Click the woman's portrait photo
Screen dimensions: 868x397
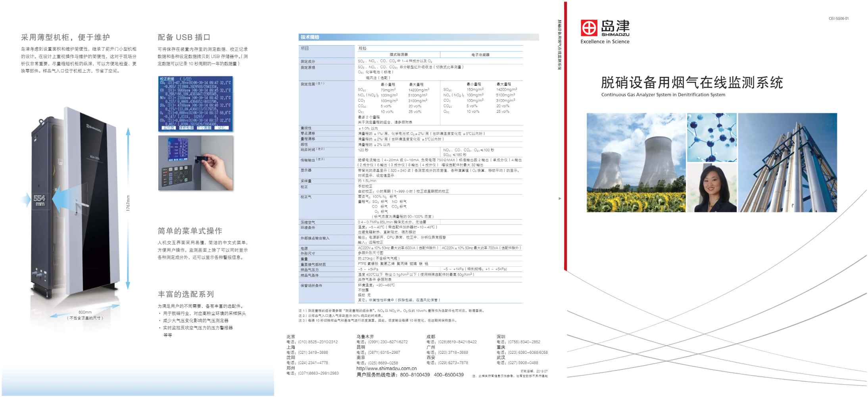click(712, 187)
